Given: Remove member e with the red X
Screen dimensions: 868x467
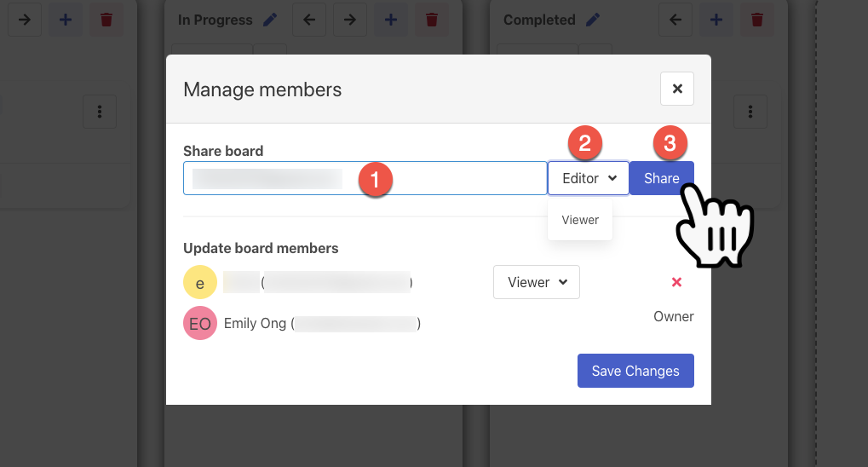Looking at the screenshot, I should pos(676,282).
